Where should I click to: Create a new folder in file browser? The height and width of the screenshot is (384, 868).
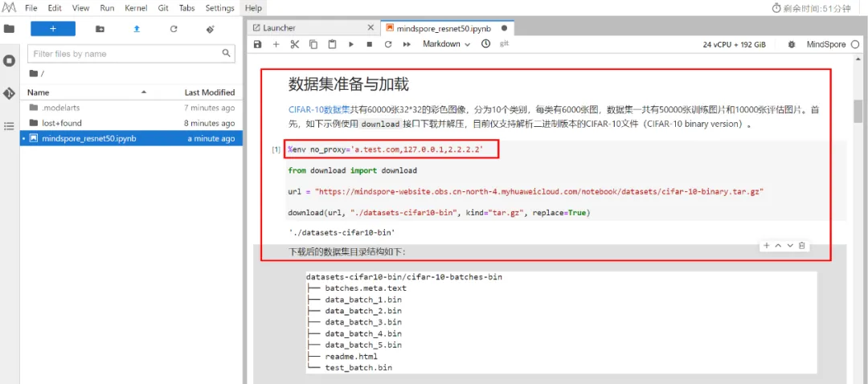coord(100,29)
